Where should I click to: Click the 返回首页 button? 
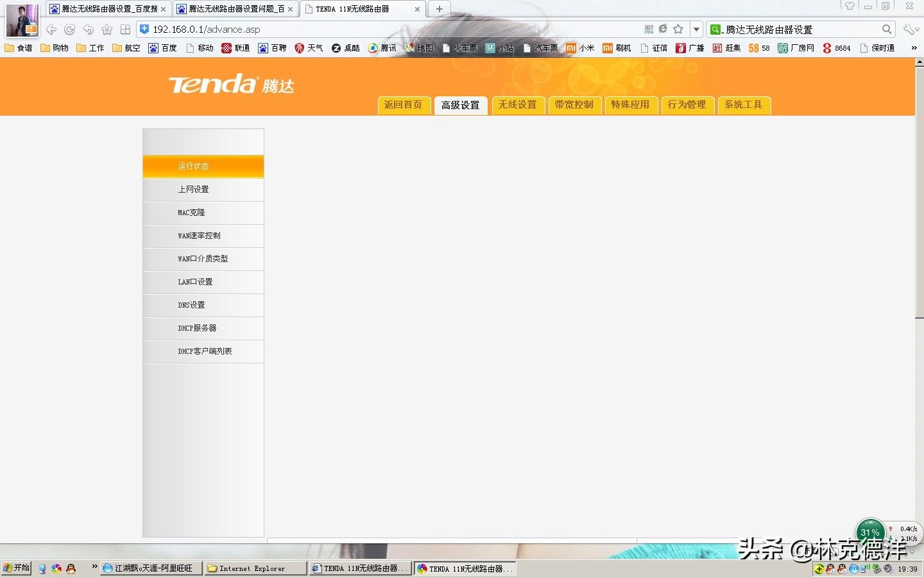coord(403,105)
